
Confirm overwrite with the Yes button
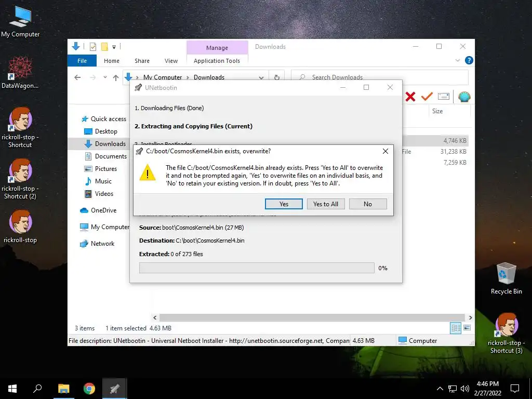click(284, 204)
